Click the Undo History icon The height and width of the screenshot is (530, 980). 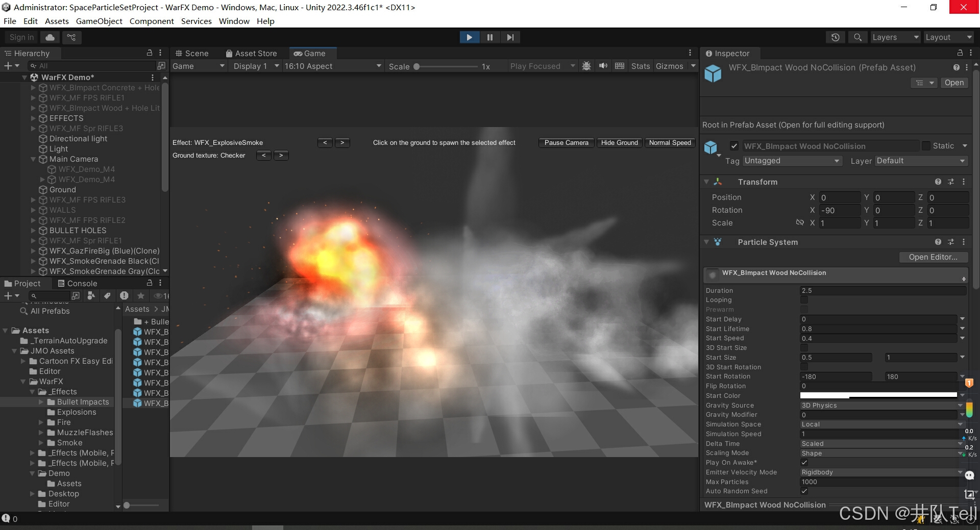[x=835, y=37]
